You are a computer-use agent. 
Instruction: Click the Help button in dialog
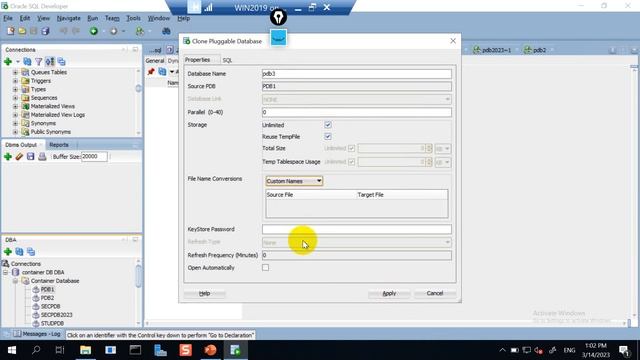coord(204,293)
